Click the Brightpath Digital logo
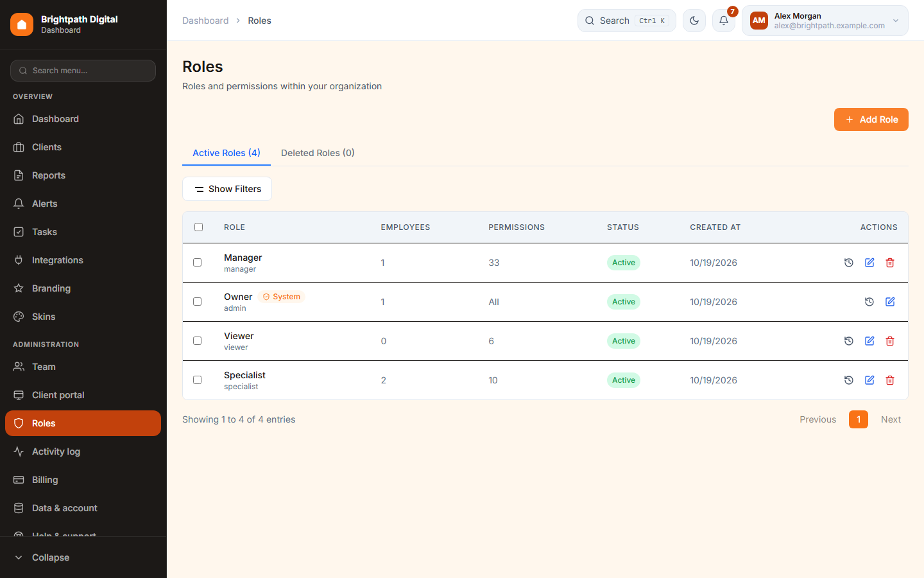The width and height of the screenshot is (924, 578). 22,24
